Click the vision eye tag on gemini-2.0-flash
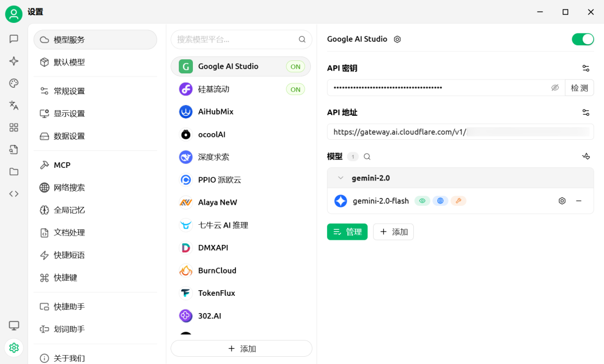Viewport: 604px width, 364px height. tap(422, 201)
